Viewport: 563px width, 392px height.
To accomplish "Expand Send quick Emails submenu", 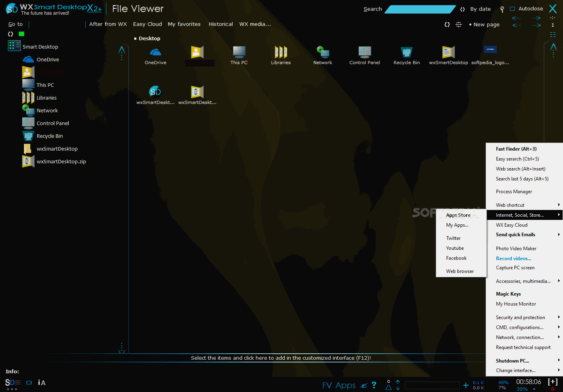I will click(524, 235).
